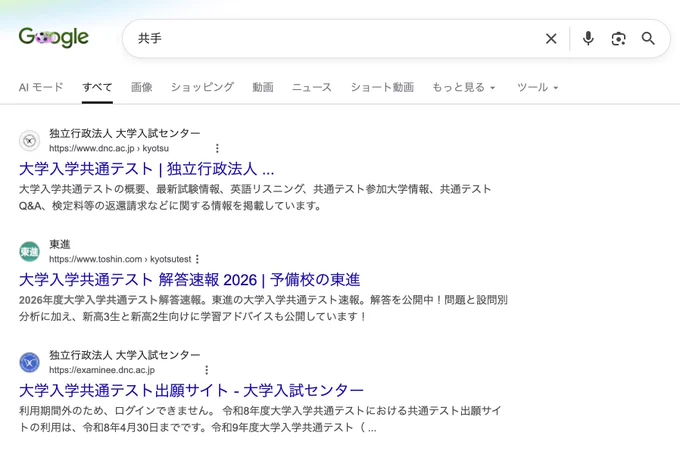The width and height of the screenshot is (680, 451).
Task: Click the first 独立行政法人 大学入試センター site name
Action: pyautogui.click(x=125, y=133)
